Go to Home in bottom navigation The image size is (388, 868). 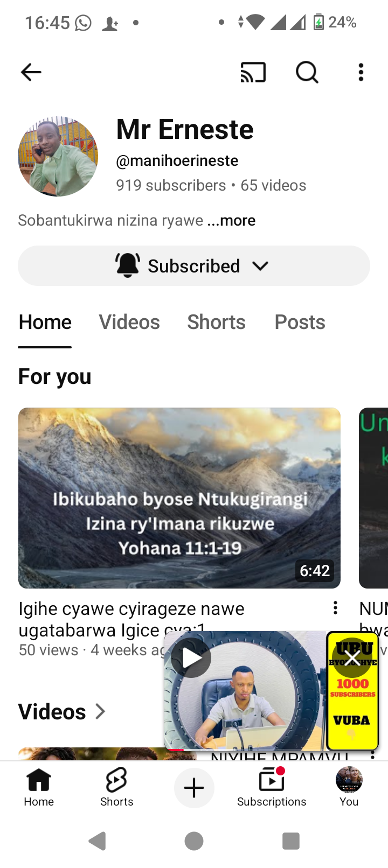pyautogui.click(x=39, y=787)
